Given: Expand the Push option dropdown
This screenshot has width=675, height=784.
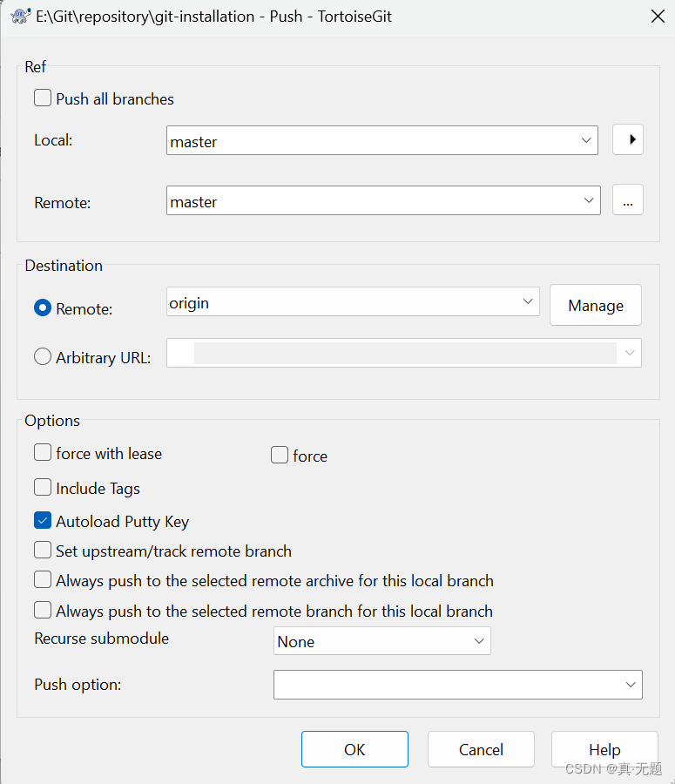Looking at the screenshot, I should pyautogui.click(x=630, y=684).
